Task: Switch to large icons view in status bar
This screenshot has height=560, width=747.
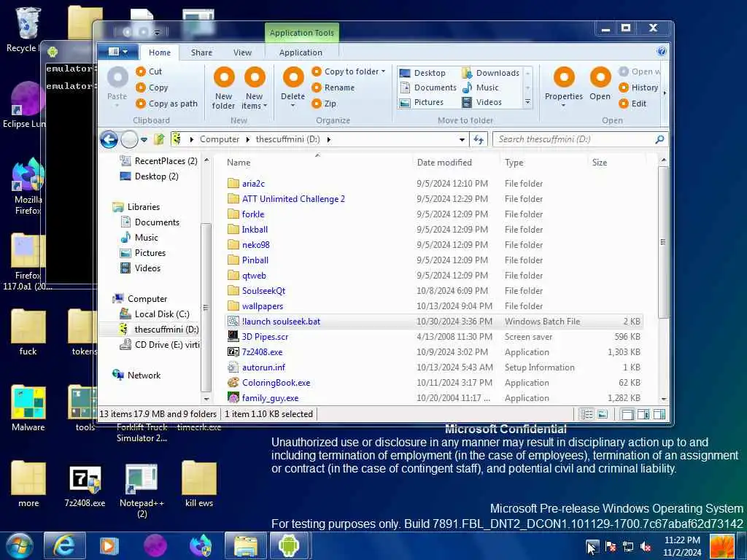Action: 603,414
